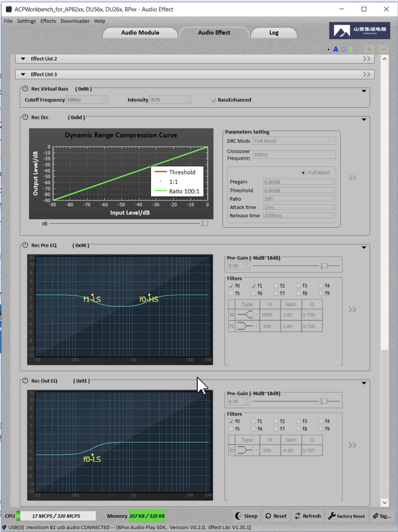Viewport: 398px width, 532px height.
Task: Select radio button B
Action: tap(344, 49)
